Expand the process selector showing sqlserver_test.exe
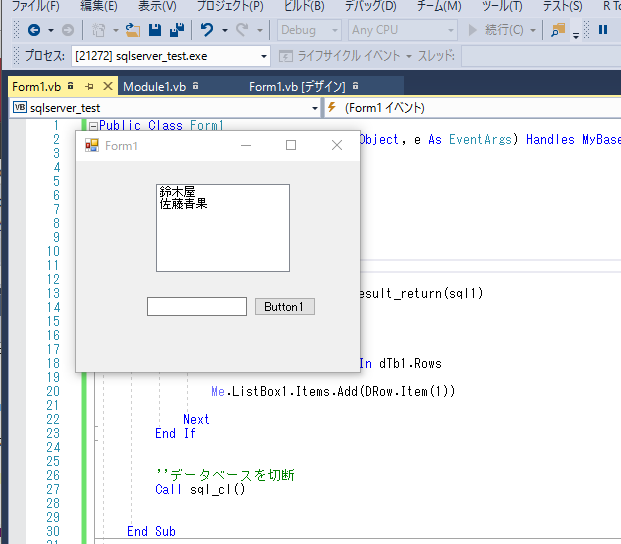 (x=264, y=56)
